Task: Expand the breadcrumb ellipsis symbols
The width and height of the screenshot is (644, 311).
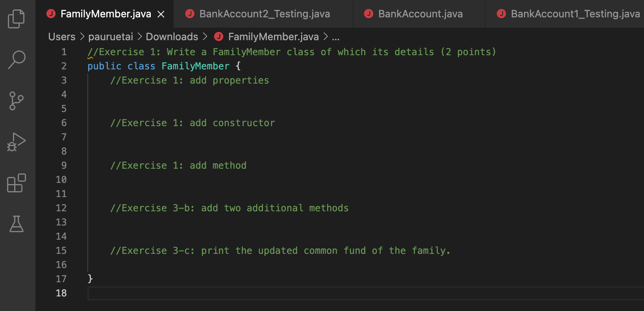Action: click(335, 37)
